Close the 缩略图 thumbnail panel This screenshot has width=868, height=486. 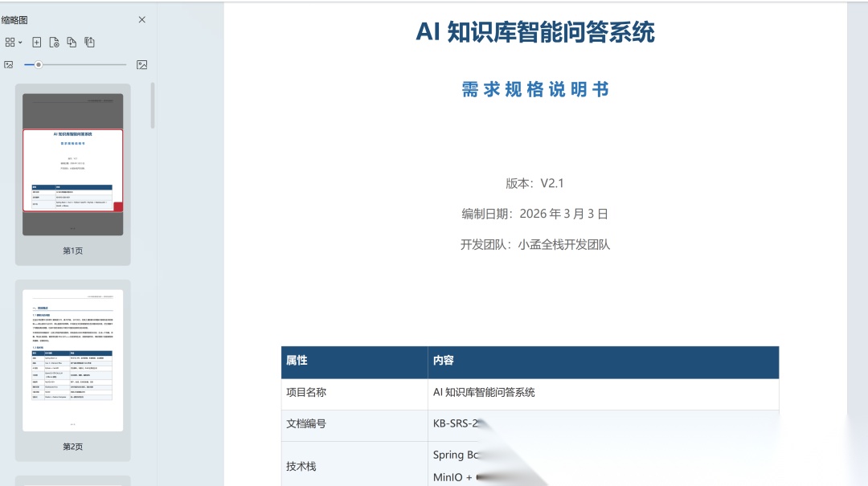(141, 20)
